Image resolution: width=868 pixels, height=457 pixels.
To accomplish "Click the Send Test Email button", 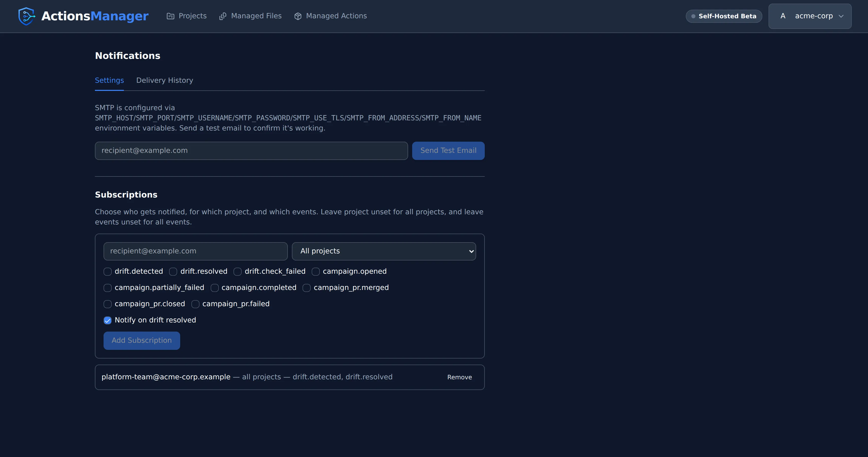I will tap(448, 151).
